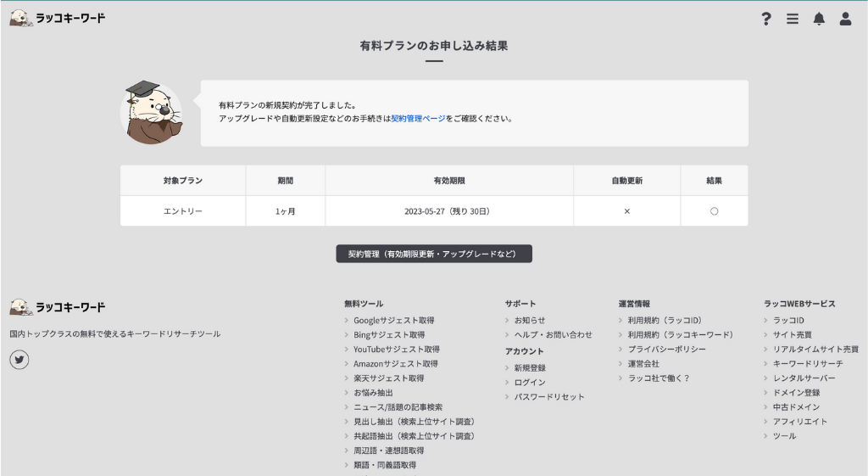Click the 対象プラン column header
The width and height of the screenshot is (868, 476).
click(183, 181)
